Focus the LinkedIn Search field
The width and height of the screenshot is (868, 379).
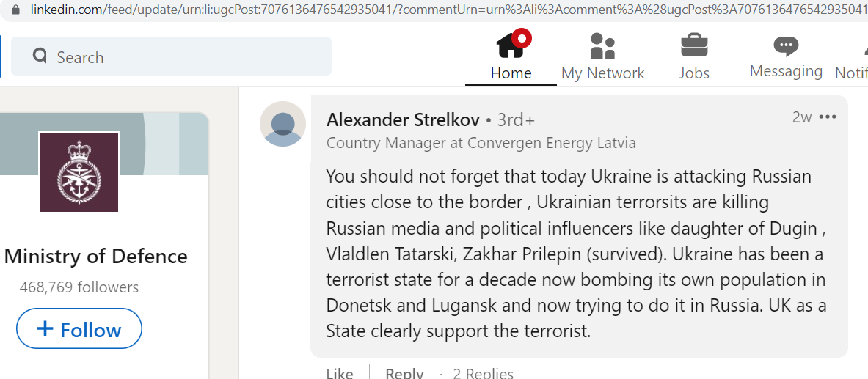171,56
